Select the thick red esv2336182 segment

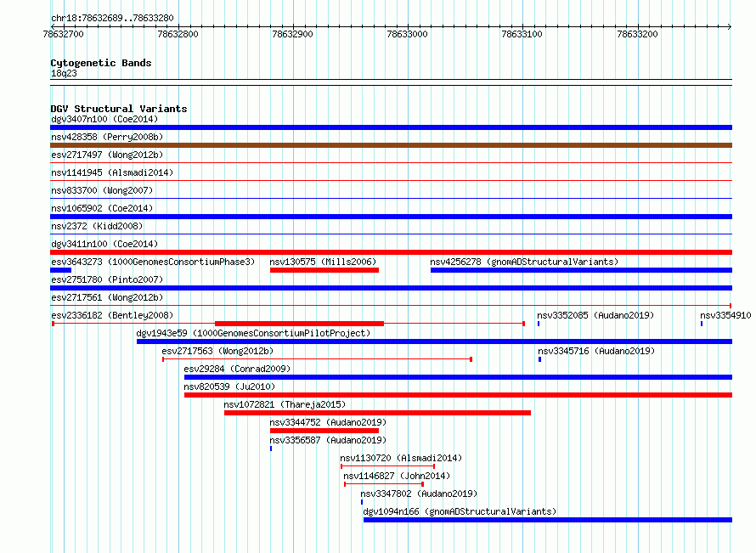[299, 324]
